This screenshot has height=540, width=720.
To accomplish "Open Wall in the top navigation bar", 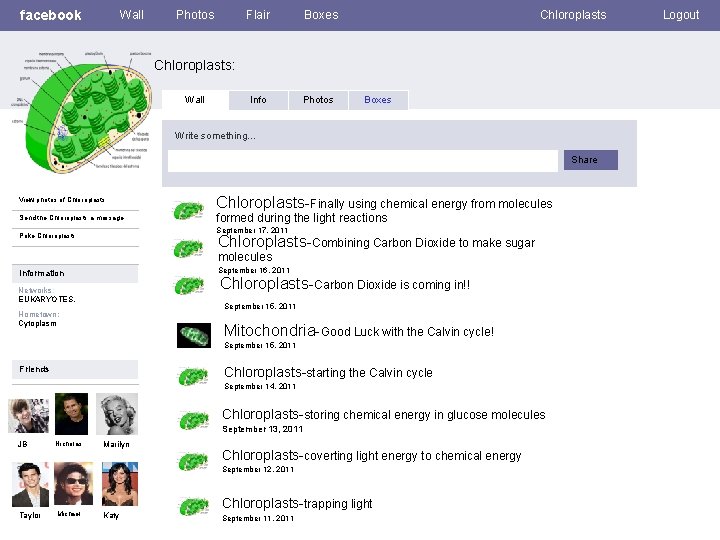I will (x=131, y=15).
